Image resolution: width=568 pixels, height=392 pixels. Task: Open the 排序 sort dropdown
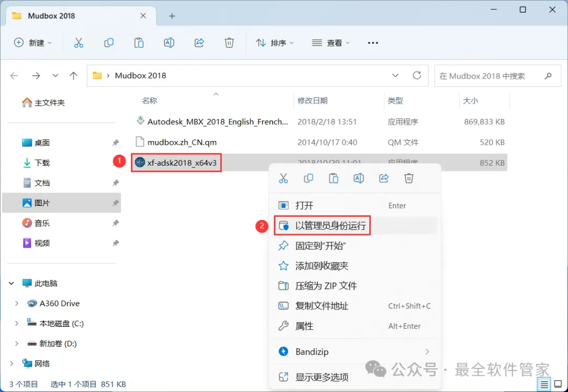[275, 43]
